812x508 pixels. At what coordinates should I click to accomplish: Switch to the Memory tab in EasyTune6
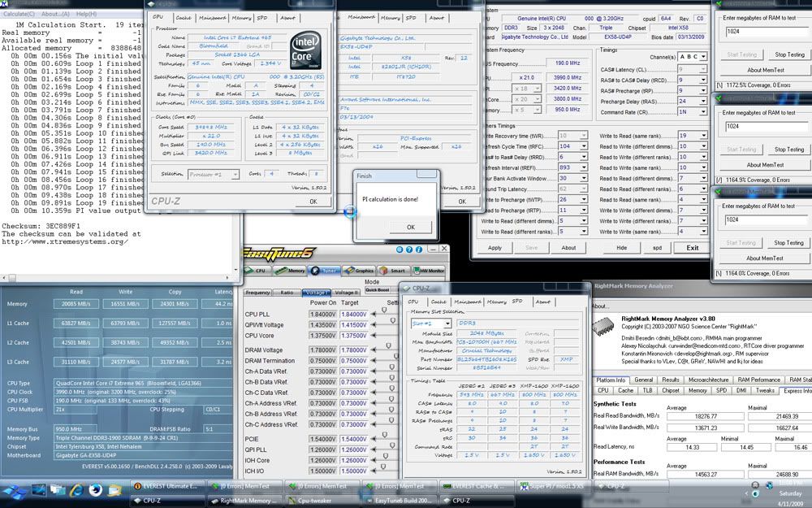(x=290, y=271)
